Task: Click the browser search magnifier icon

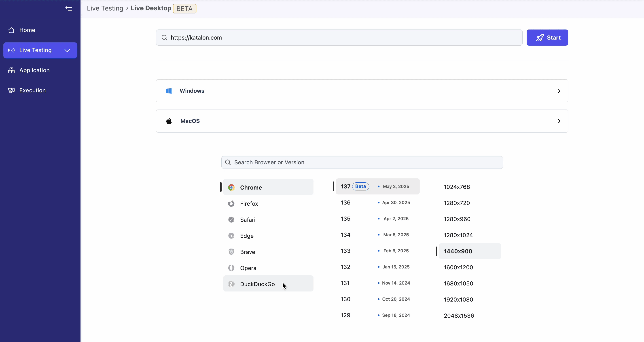Action: [x=228, y=163]
